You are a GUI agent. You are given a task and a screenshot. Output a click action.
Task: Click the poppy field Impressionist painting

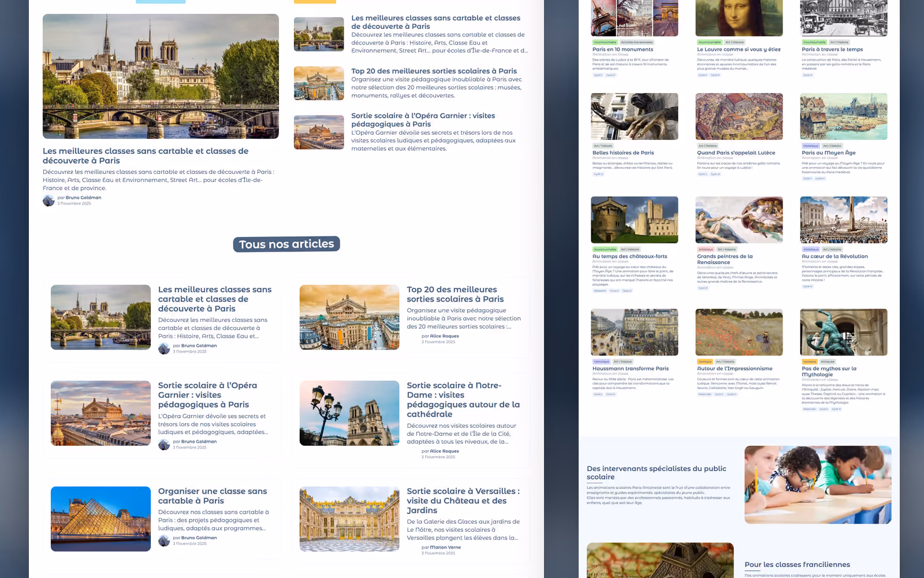pyautogui.click(x=739, y=332)
